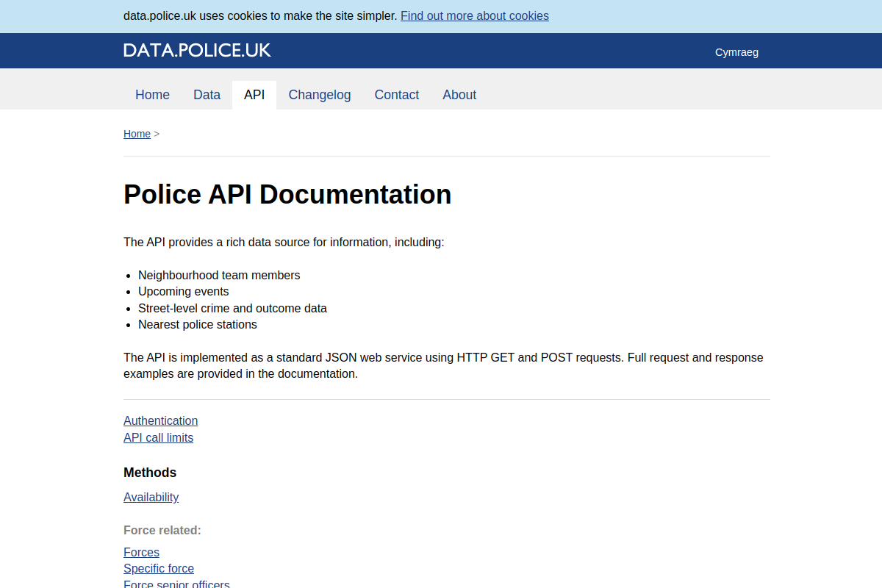Open the About navigation tab
The width and height of the screenshot is (882, 588).
459,95
